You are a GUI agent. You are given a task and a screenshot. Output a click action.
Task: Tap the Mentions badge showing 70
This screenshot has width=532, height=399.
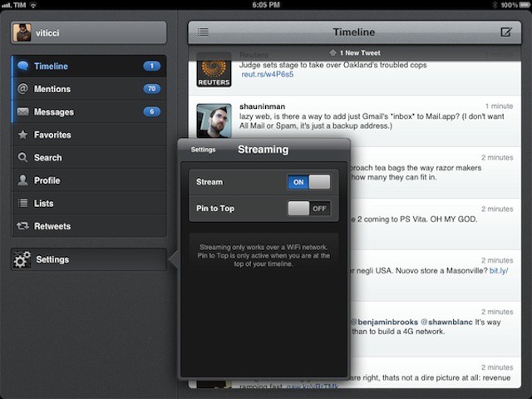tap(151, 89)
